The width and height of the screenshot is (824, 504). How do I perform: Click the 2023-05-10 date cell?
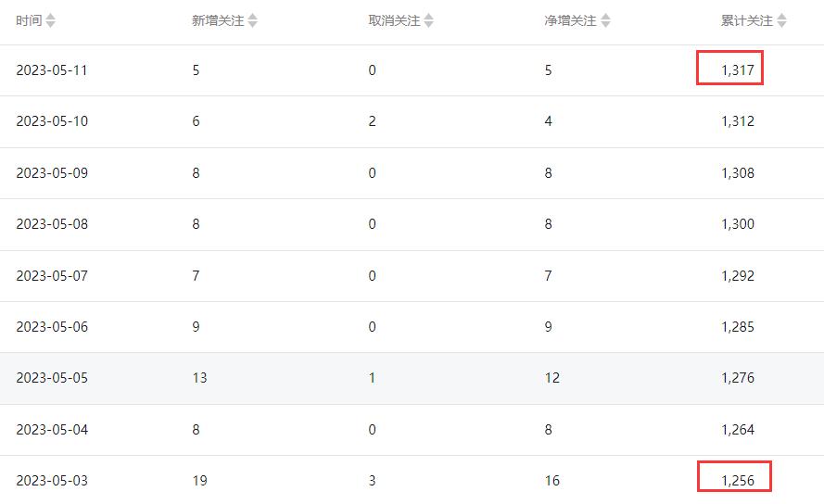52,121
